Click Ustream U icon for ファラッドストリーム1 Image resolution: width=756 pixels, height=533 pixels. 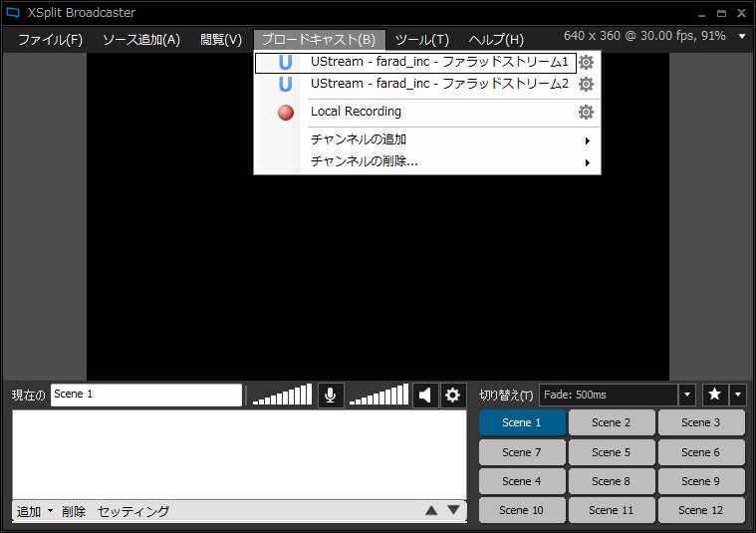[286, 63]
